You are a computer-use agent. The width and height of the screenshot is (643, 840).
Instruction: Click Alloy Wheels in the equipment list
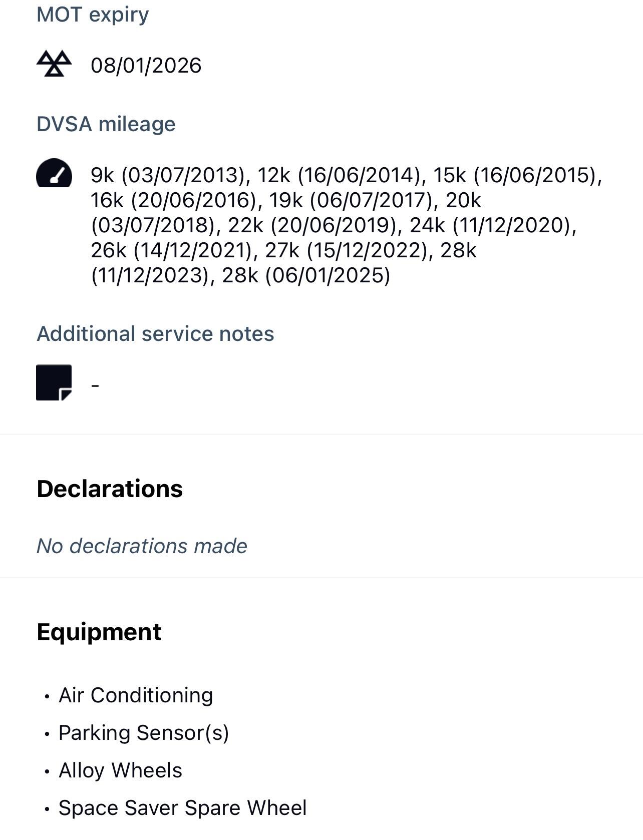coord(120,770)
